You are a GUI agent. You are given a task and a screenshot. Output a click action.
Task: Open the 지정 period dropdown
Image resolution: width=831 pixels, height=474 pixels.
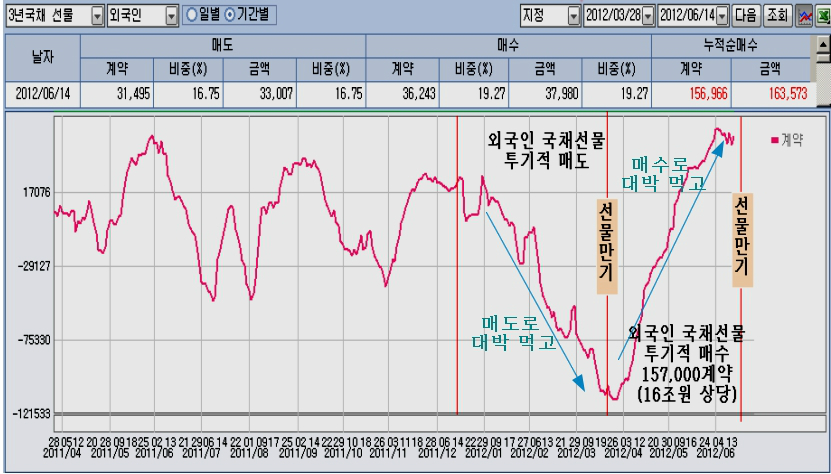click(x=574, y=16)
